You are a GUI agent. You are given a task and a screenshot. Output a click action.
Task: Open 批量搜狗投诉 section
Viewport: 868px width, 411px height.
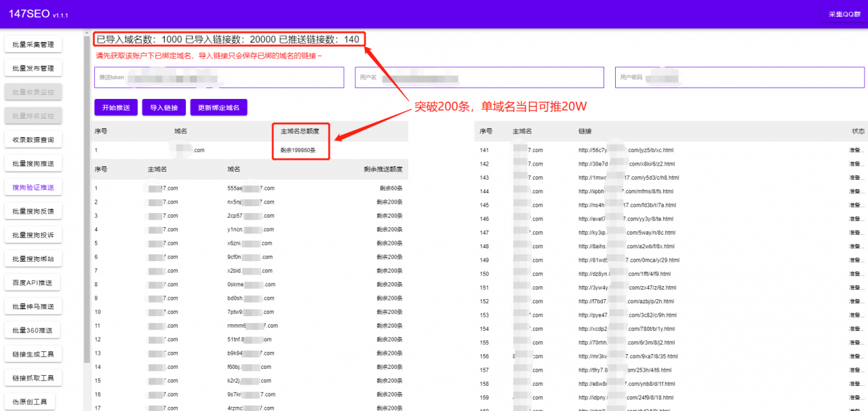pos(33,234)
